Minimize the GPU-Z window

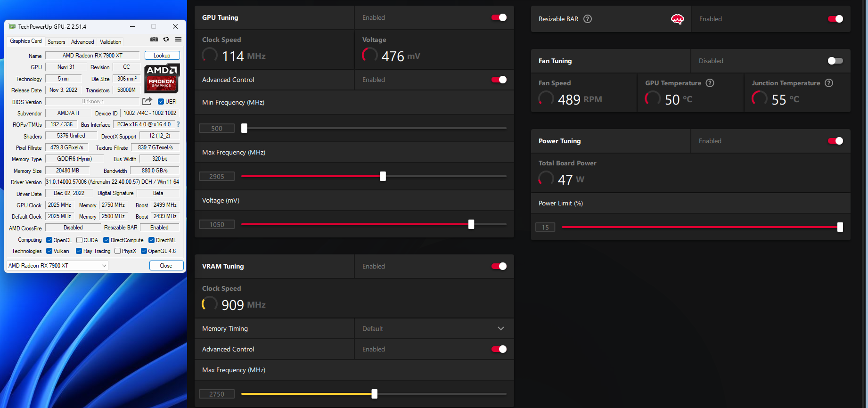click(x=132, y=27)
